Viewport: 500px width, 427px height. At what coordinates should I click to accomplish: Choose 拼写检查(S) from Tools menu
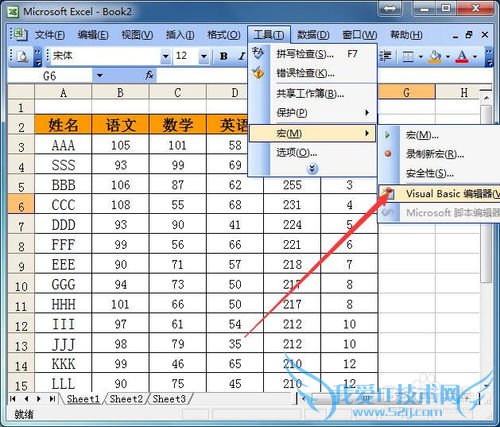(x=313, y=54)
